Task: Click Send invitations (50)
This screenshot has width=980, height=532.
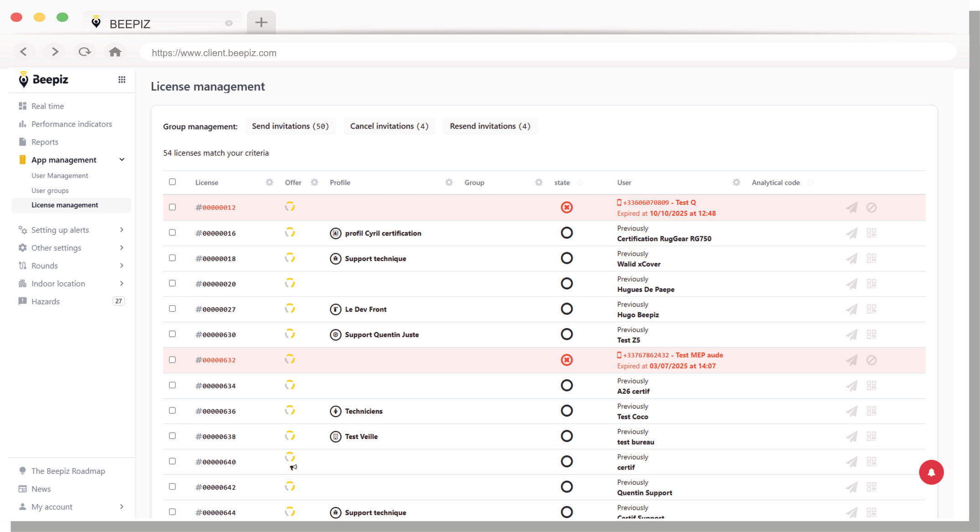Action: 290,126
